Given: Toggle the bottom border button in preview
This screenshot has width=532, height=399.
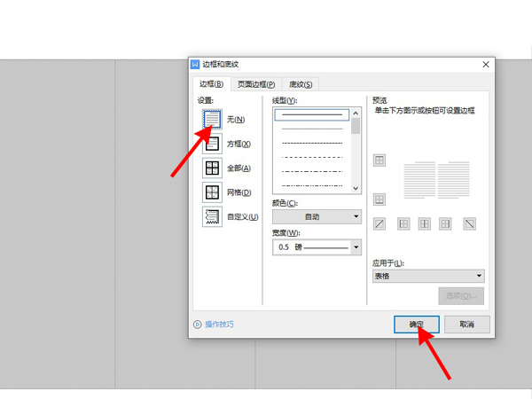Looking at the screenshot, I should (379, 200).
